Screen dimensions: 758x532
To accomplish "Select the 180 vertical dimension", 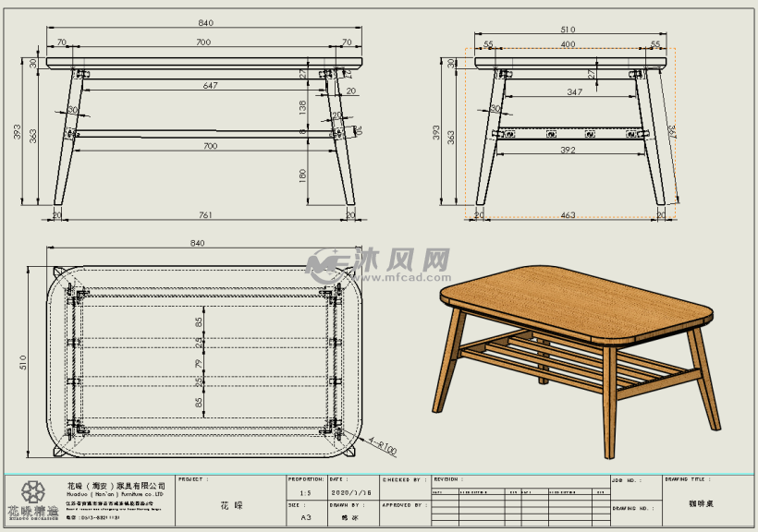I will coord(302,175).
